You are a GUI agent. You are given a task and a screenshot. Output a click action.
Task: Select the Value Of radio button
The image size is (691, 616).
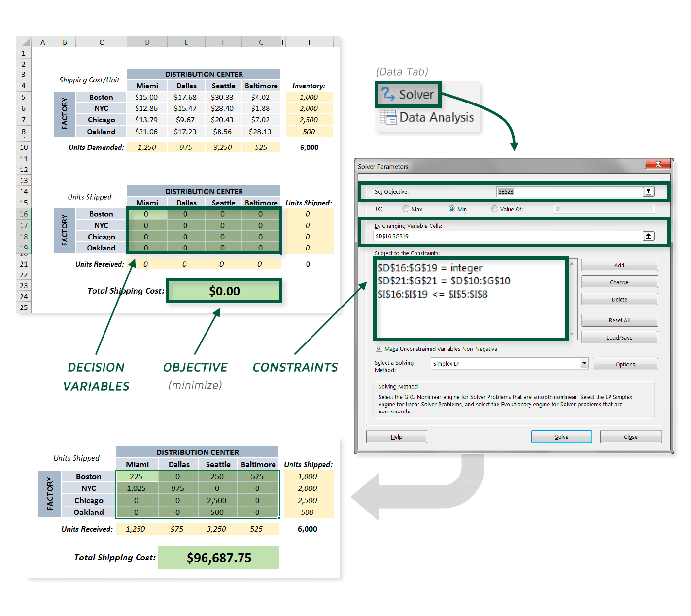(x=494, y=209)
